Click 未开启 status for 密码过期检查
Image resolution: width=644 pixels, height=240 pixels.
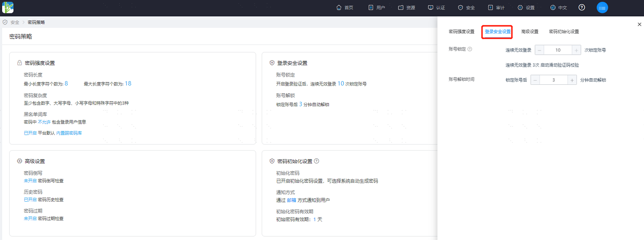tap(30, 218)
